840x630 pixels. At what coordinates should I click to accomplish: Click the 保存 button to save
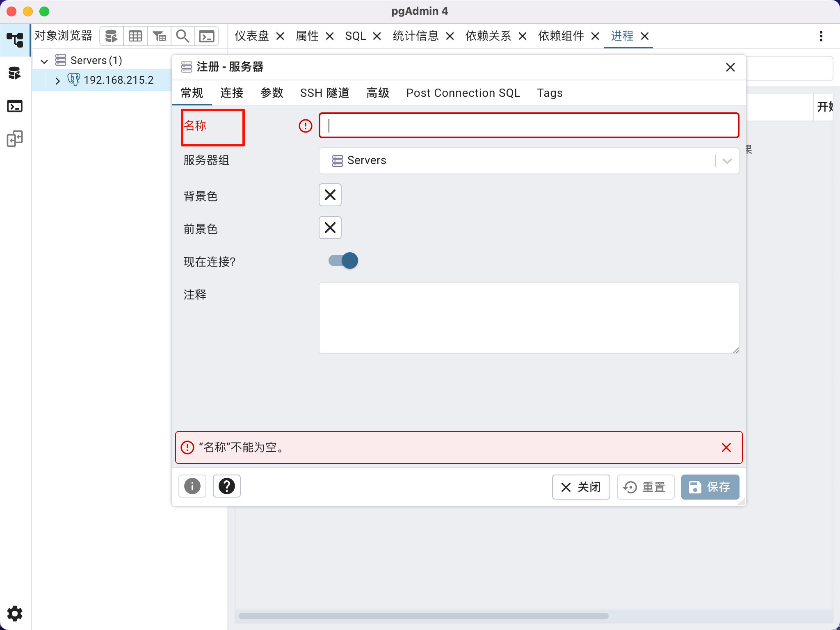[x=709, y=487]
